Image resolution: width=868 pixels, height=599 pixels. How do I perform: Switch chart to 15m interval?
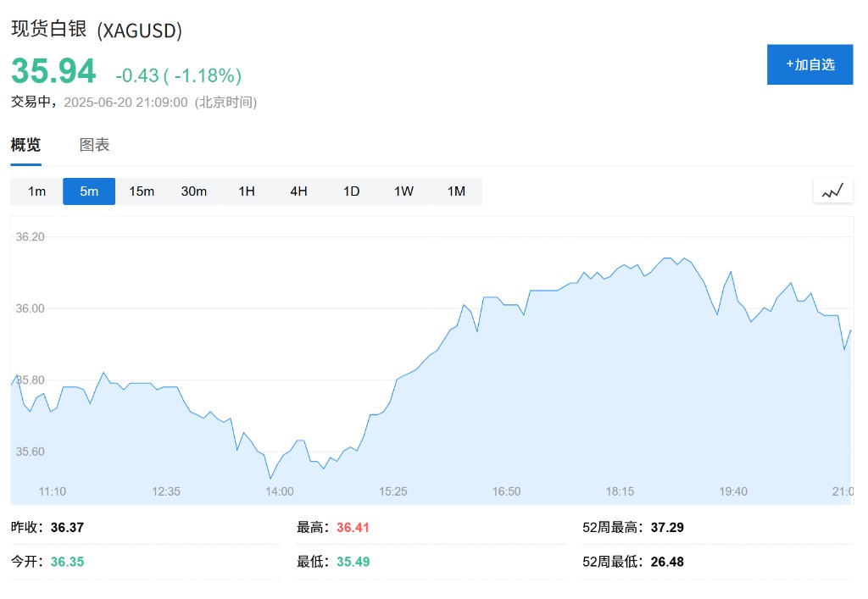tap(142, 191)
